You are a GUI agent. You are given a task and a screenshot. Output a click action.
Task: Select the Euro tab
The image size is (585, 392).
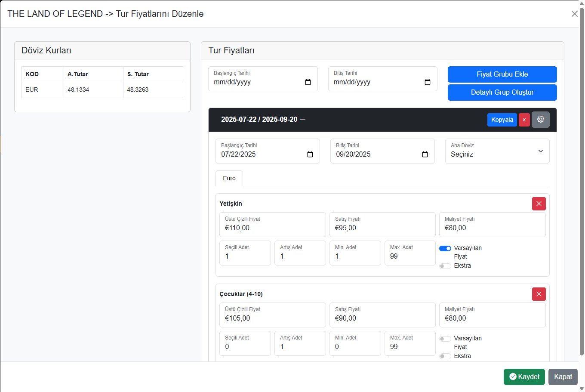pyautogui.click(x=229, y=178)
